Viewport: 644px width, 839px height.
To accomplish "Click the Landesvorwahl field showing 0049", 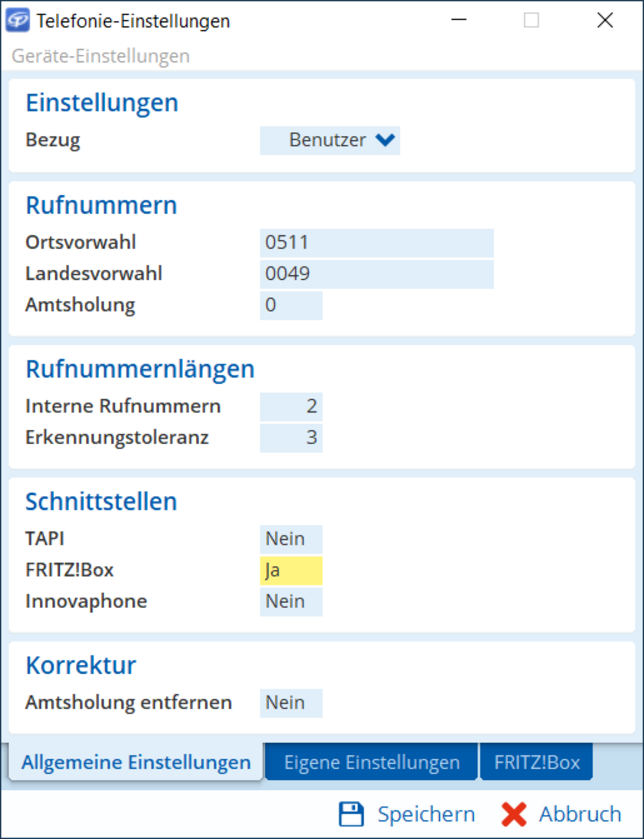I will [376, 274].
